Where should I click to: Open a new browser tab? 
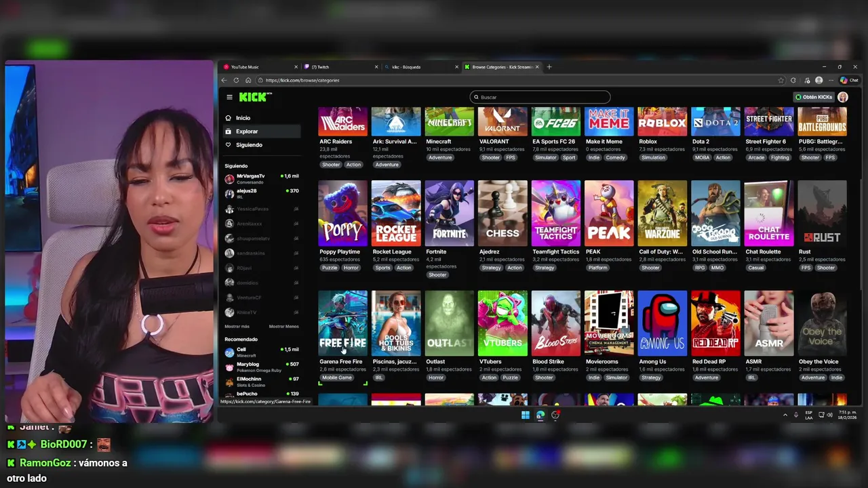coord(549,67)
